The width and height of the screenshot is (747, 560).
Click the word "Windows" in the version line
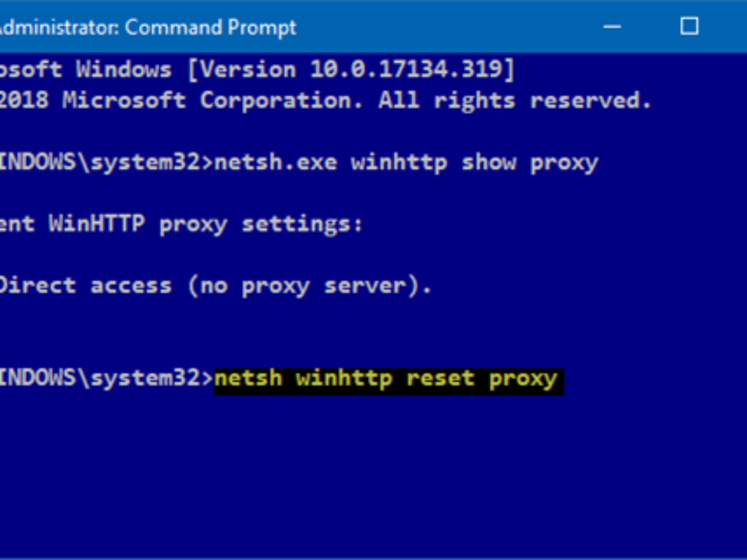point(124,70)
